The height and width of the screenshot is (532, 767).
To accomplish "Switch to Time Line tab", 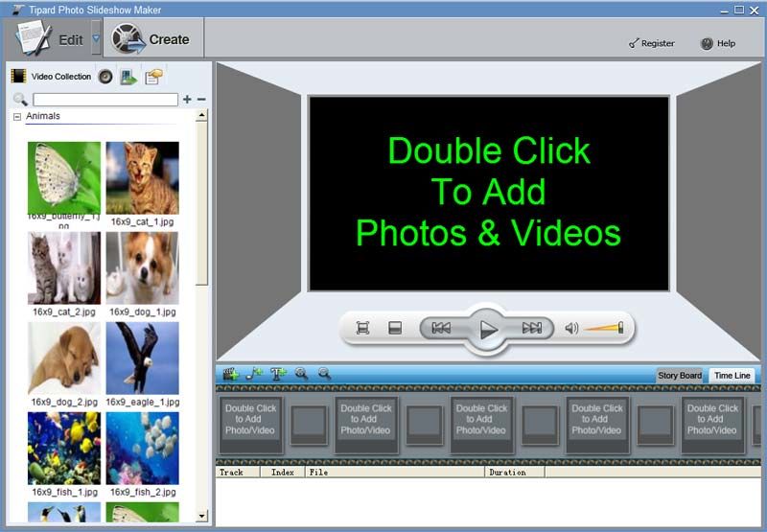I will tap(732, 376).
